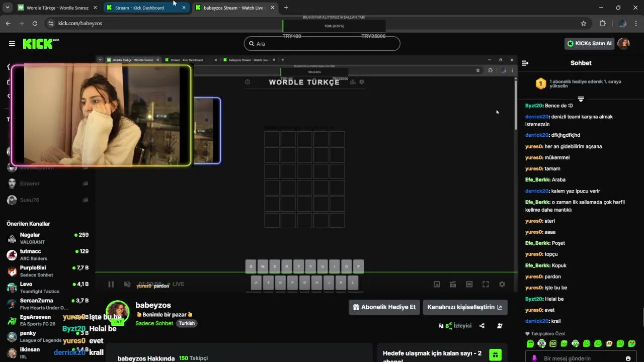Click the Ara search field

tap(322, 44)
